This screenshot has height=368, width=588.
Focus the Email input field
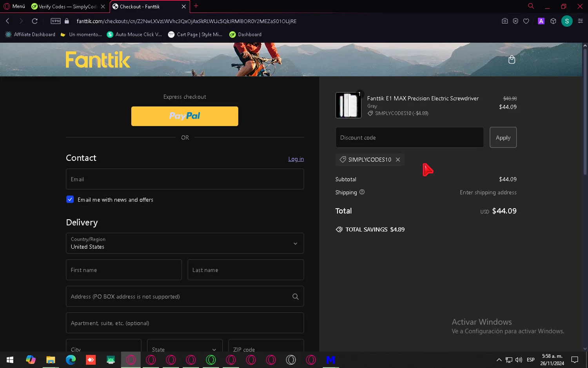pos(185,179)
